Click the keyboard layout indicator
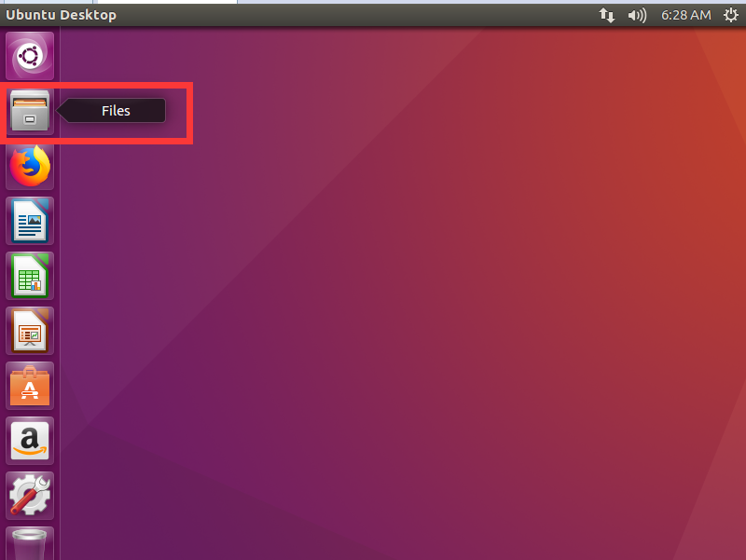This screenshot has height=560, width=746. pos(607,15)
